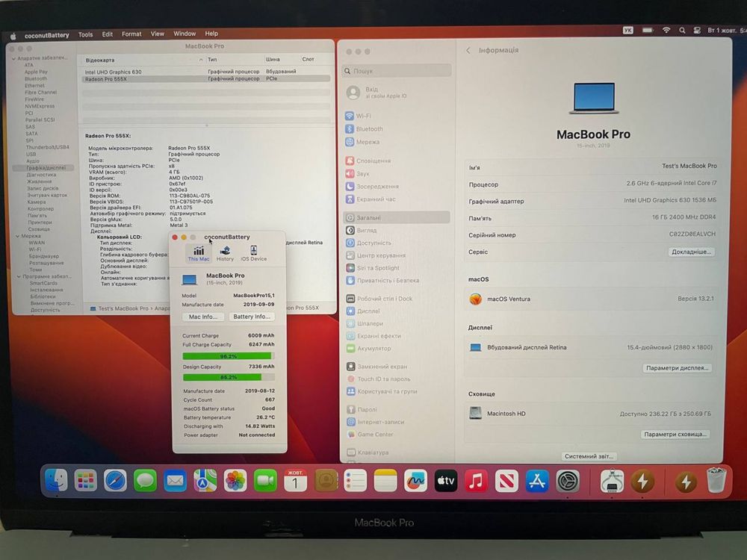Screen dimensions: 747x560
Task: Open Reminders from the Dock
Action: click(356, 481)
